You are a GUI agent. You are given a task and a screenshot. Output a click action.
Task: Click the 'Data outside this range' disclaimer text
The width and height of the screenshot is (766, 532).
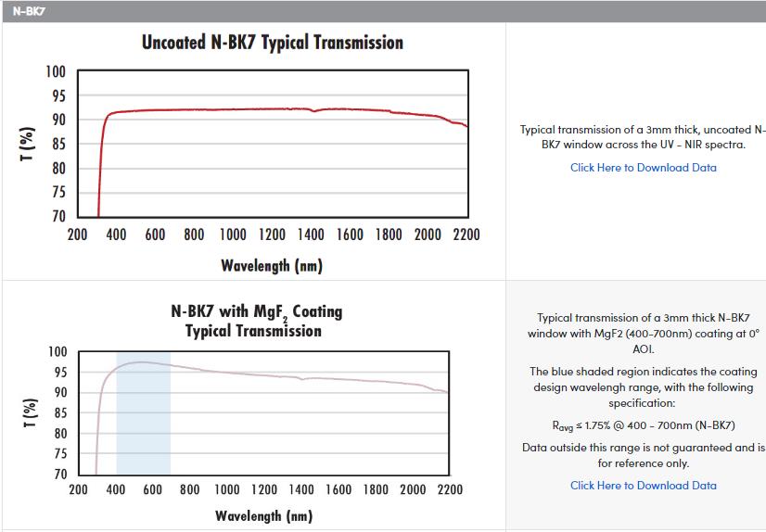643,455
